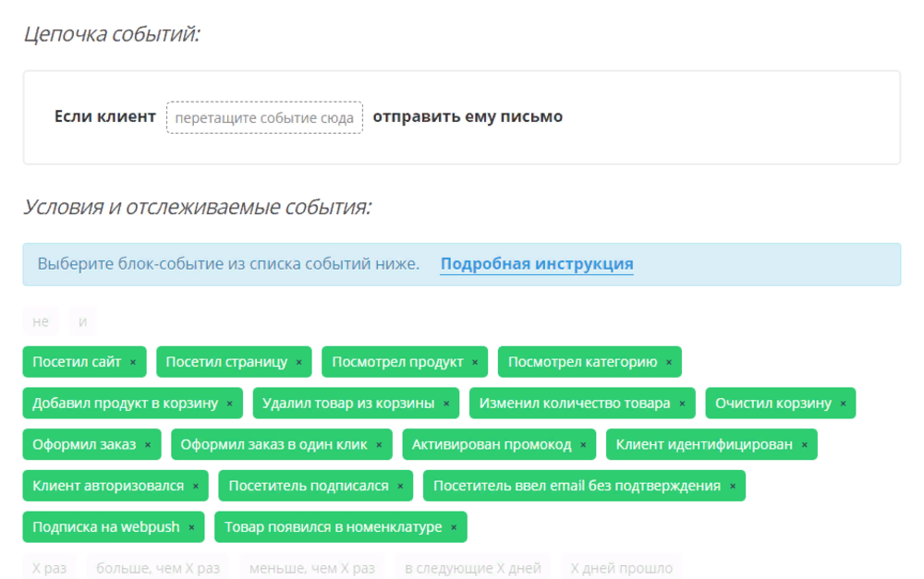Screen dimensions: 924x579
Task: Click the disabled 'не' operator block
Action: coord(41,321)
